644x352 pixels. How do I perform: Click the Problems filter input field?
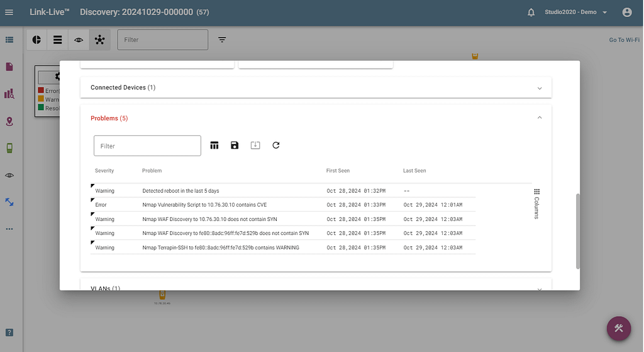pos(147,146)
